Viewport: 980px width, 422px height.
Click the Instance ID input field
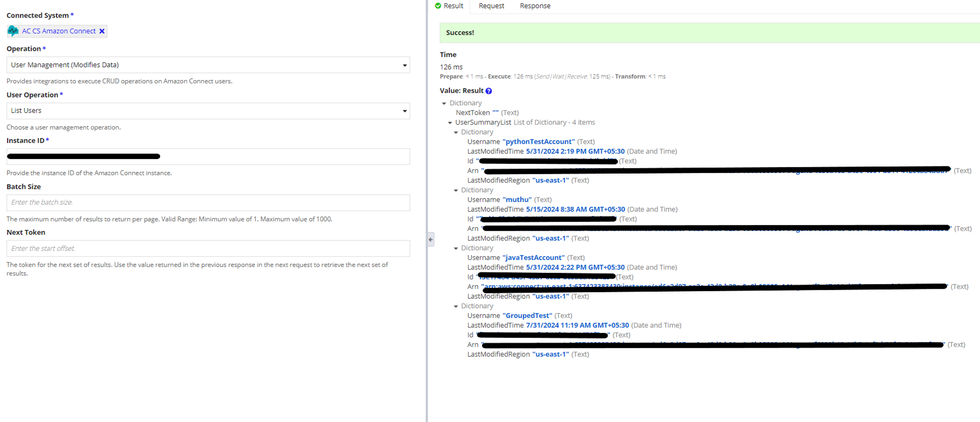pyautogui.click(x=208, y=156)
